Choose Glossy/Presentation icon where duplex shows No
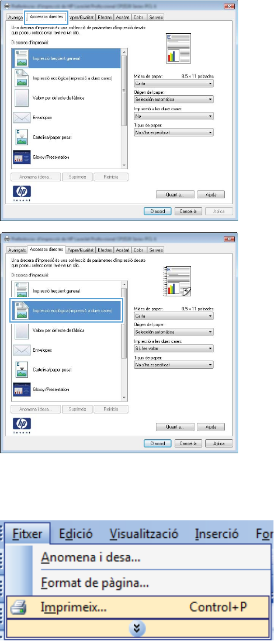 click(x=22, y=157)
